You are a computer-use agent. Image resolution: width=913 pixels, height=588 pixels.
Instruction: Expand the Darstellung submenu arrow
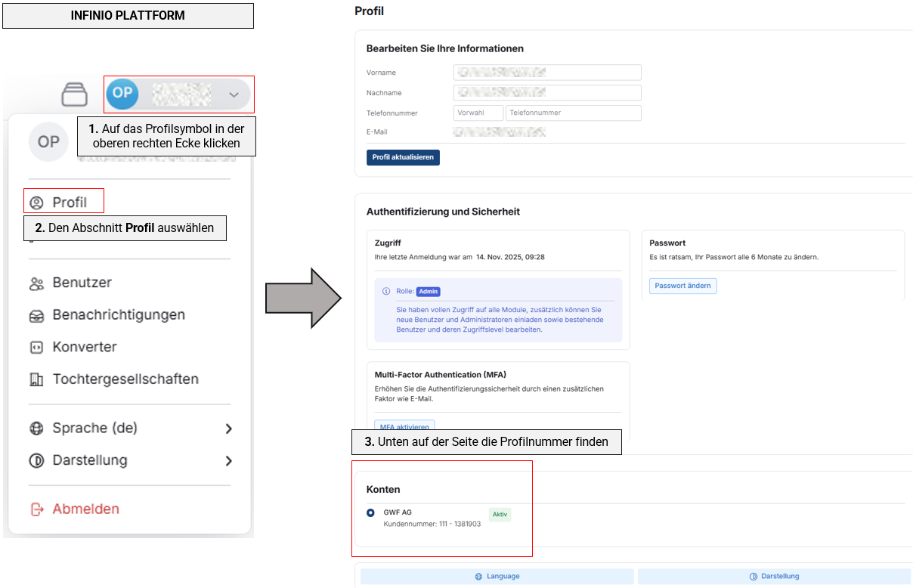click(228, 461)
